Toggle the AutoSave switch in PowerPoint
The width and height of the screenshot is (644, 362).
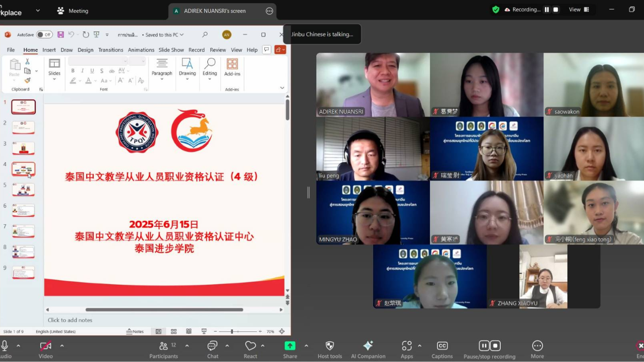coord(44,35)
